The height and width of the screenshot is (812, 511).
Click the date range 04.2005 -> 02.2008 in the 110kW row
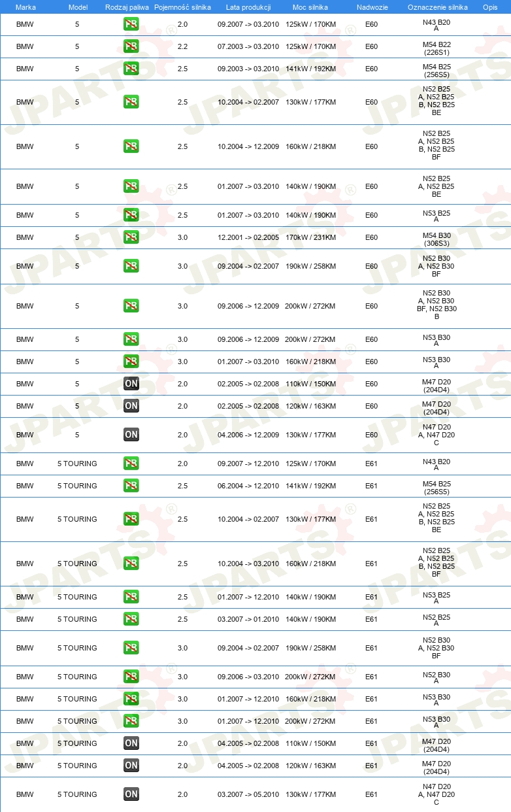(248, 743)
